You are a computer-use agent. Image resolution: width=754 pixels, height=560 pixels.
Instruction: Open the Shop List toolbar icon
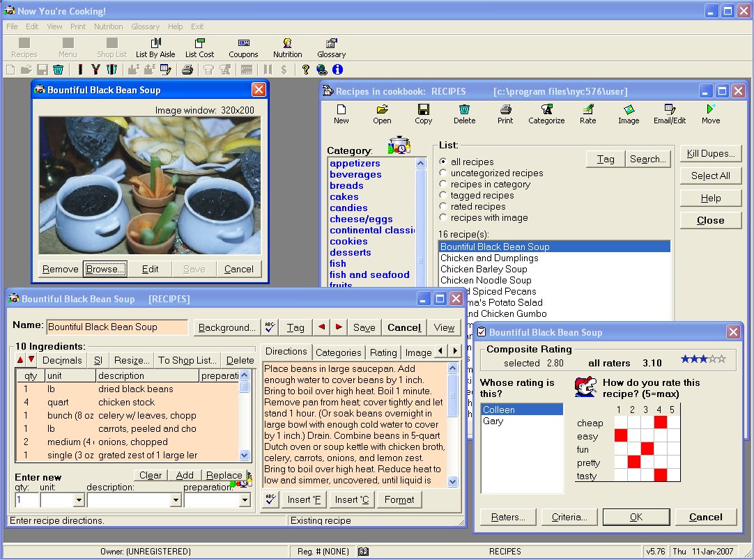click(x=111, y=46)
